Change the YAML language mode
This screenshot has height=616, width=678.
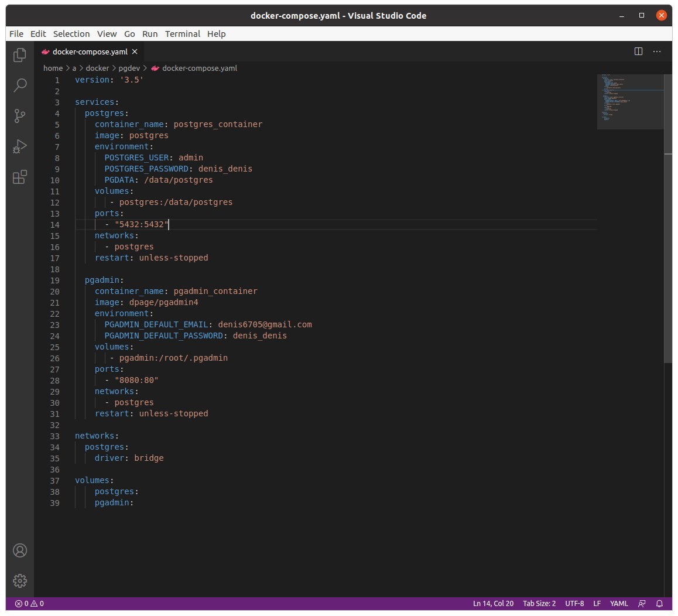(x=619, y=604)
